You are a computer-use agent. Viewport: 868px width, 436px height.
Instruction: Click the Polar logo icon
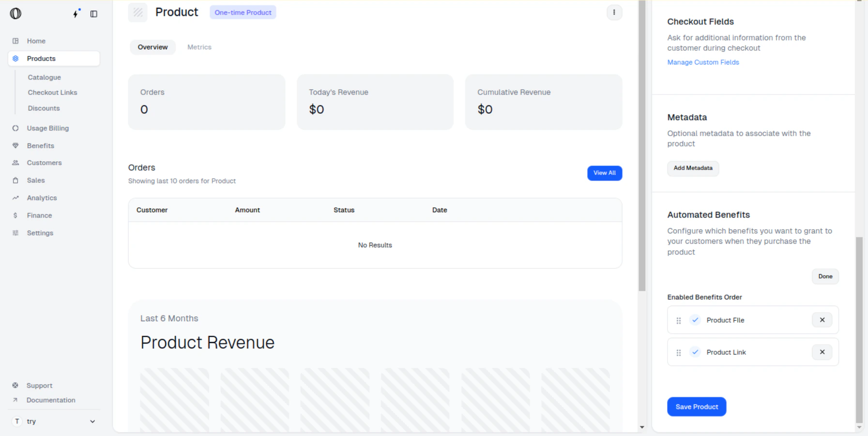pos(15,14)
